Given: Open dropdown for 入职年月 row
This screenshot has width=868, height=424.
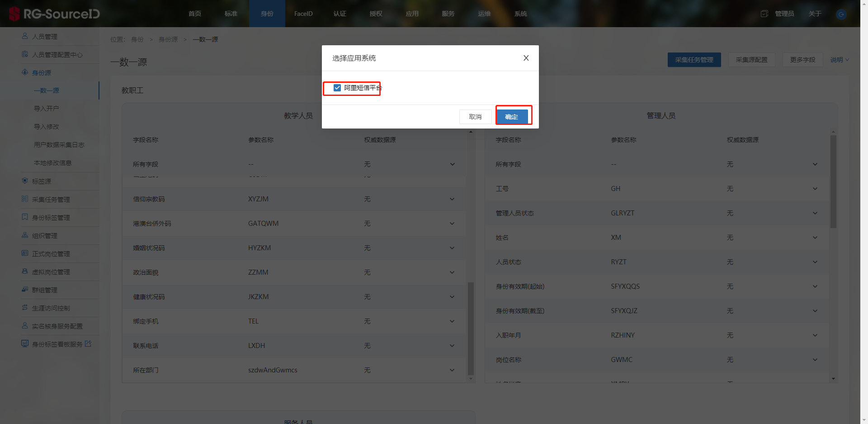Looking at the screenshot, I should pos(815,335).
